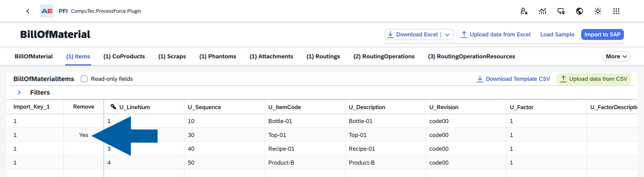The image size is (644, 177).
Task: Open the (2) RoutingOperations tab
Action: pos(384,56)
